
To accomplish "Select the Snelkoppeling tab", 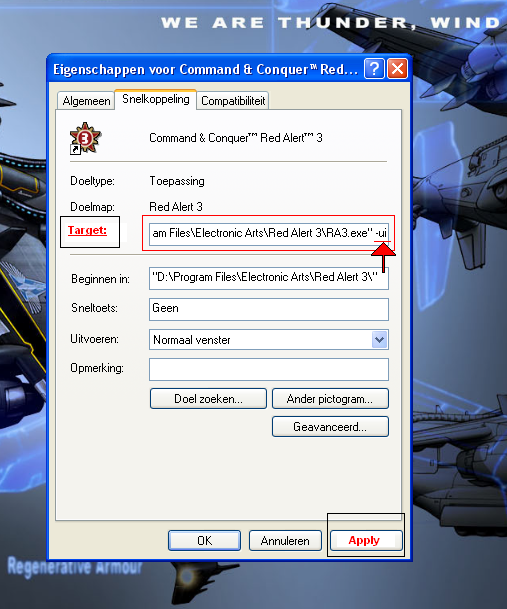I will (155, 99).
